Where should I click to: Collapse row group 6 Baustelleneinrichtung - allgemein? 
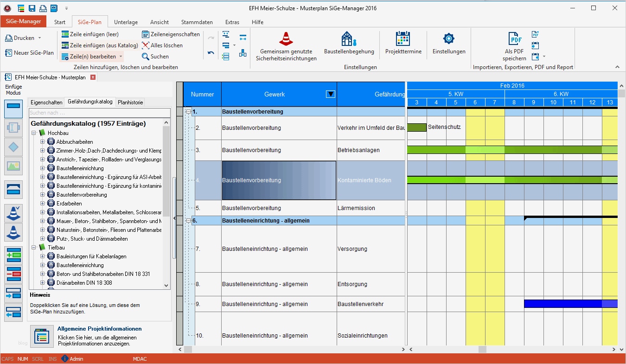188,221
